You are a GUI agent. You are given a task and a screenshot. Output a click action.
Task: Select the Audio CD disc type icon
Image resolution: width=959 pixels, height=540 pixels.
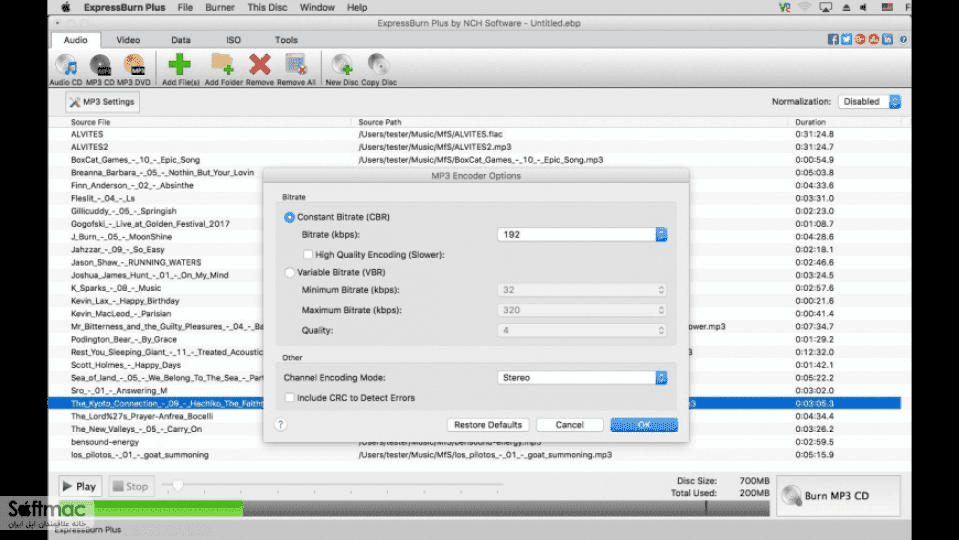tap(65, 69)
